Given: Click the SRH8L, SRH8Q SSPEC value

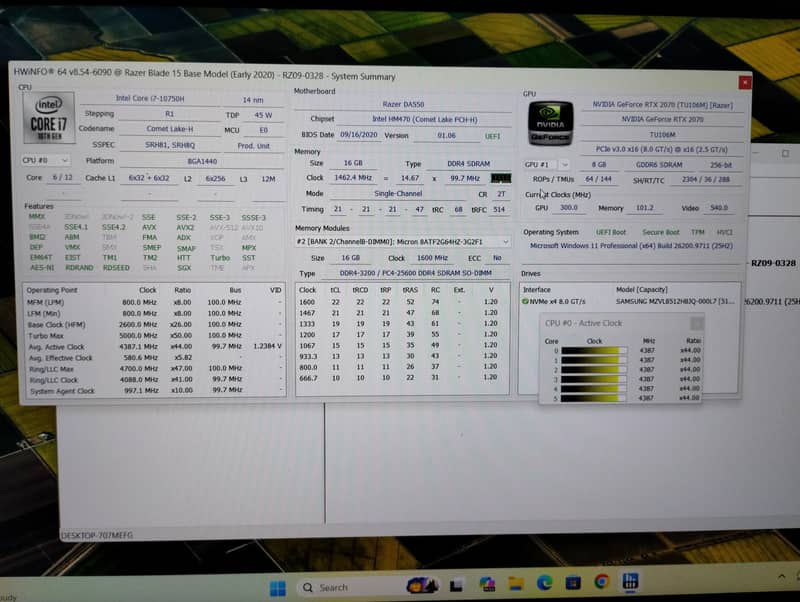Looking at the screenshot, I should [x=170, y=145].
